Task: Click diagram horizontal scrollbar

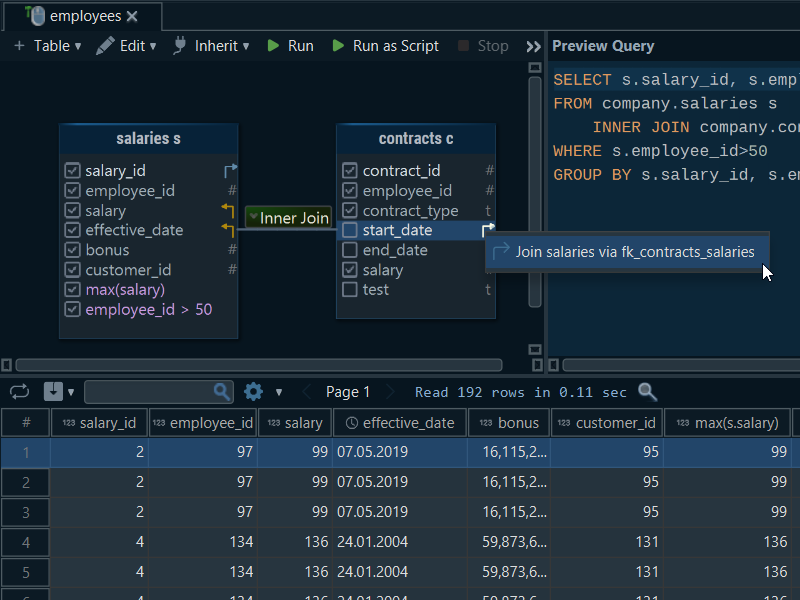Action: tap(259, 365)
